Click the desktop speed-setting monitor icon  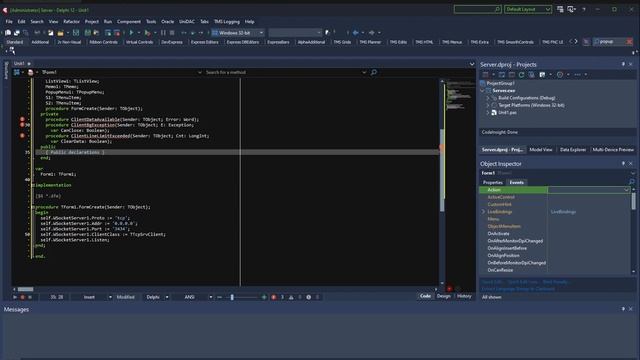[571, 9]
